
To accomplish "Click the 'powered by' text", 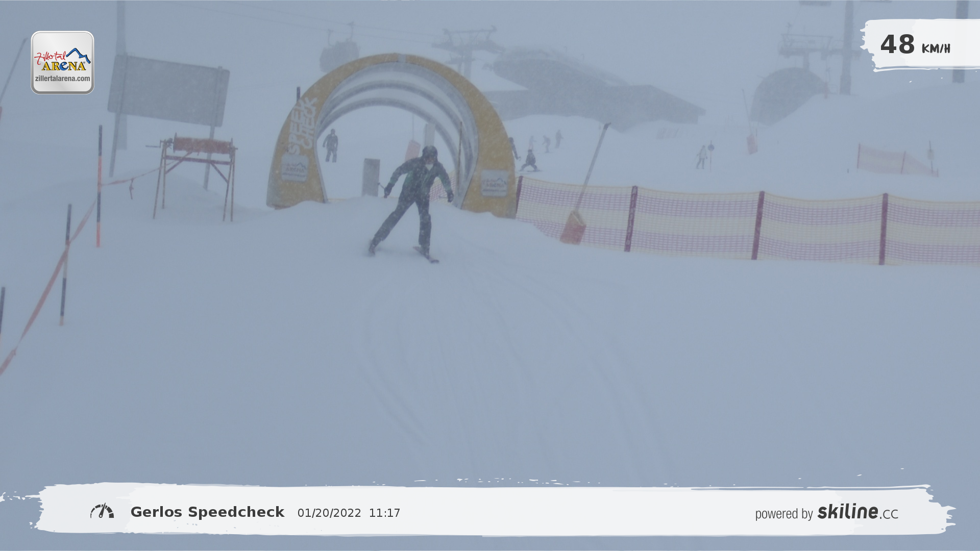I will click(783, 514).
